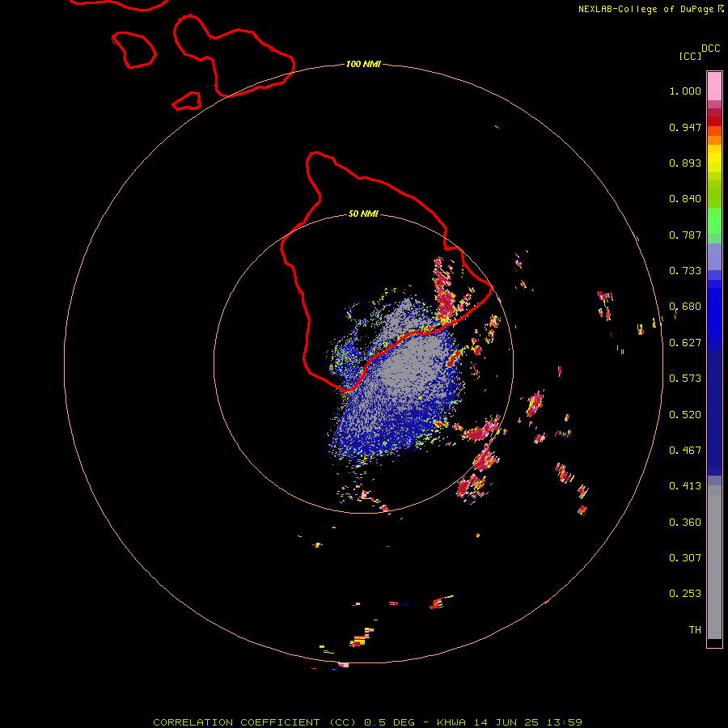Select the 0.627 scale value

(x=685, y=343)
